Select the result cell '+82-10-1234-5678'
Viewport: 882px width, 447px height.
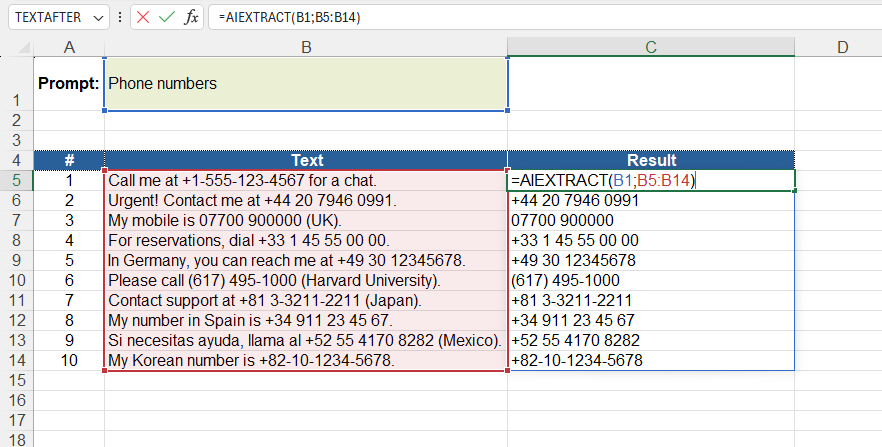651,360
